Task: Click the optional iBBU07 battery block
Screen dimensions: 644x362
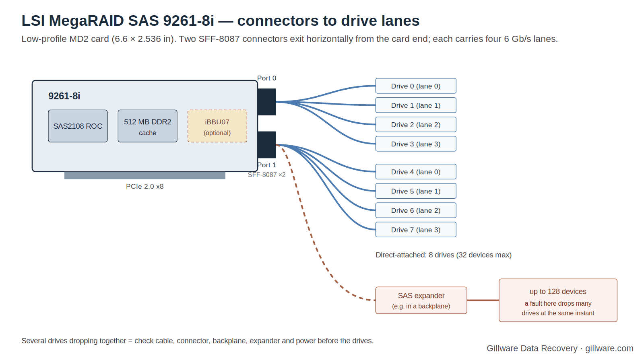Action: (217, 126)
